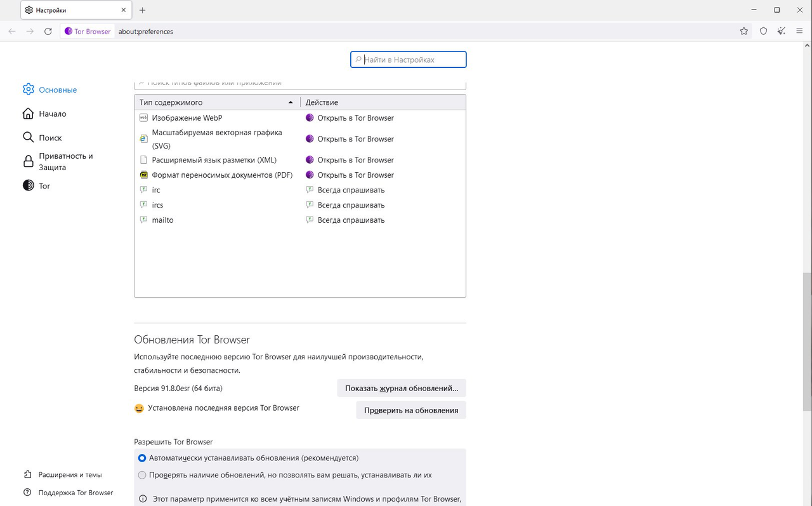
Task: Close the Настройки tab
Action: click(x=124, y=10)
